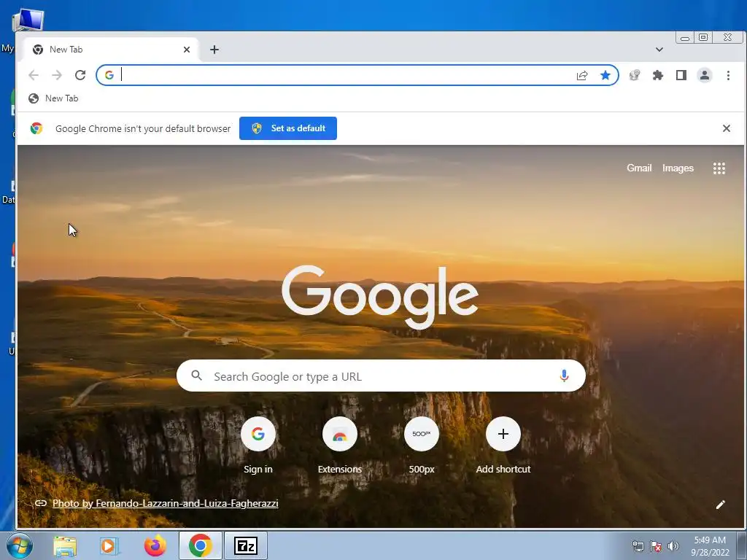Open the profile avatar menu
This screenshot has height=560, width=747.
pyautogui.click(x=705, y=75)
